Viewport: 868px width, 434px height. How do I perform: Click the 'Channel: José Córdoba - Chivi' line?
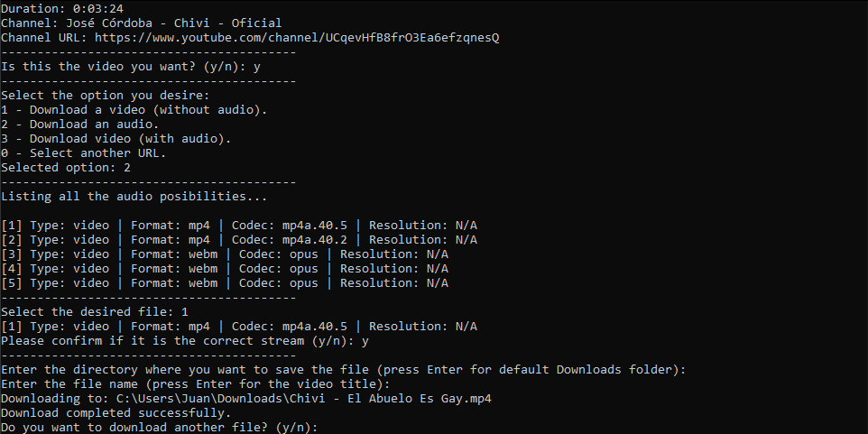pyautogui.click(x=141, y=23)
